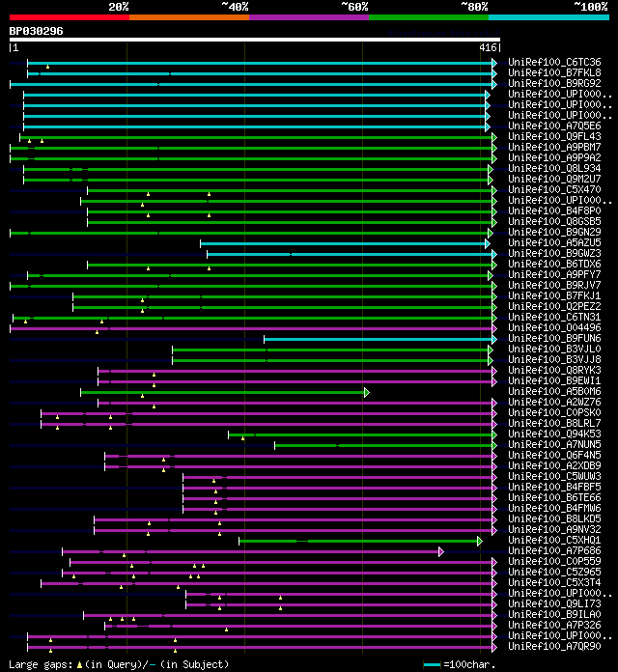Open hit UniRef100_Q9FL43

tap(554, 136)
